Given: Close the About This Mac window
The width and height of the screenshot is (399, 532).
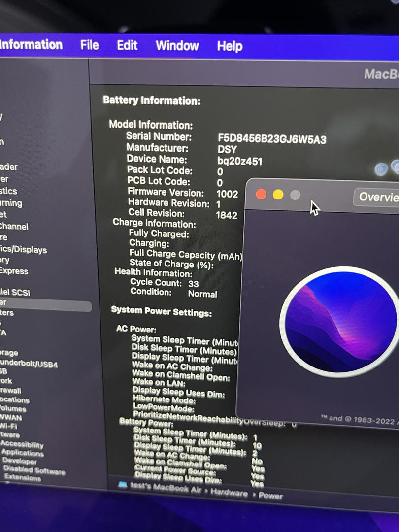Looking at the screenshot, I should coord(261,194).
